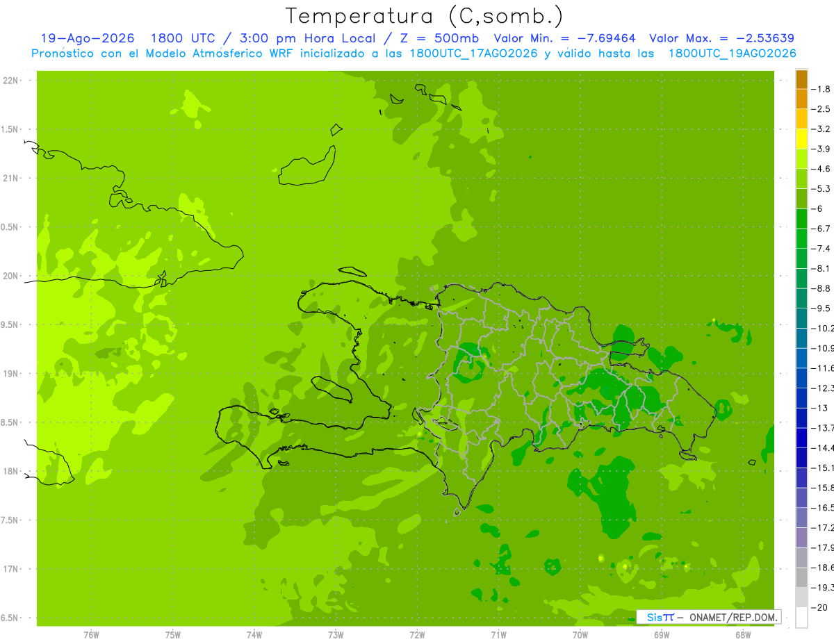Click '1800UTC_17AGO2026' initialization time text
Screen dimensions: 834x644
point(474,53)
